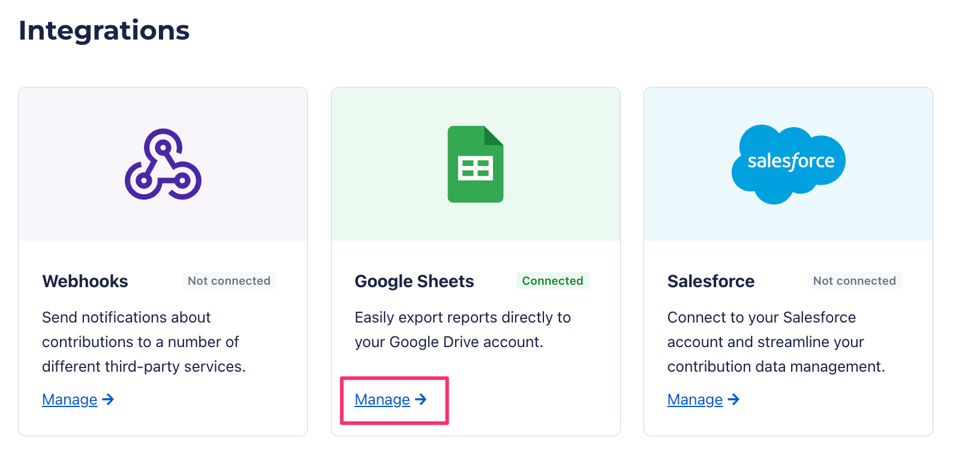Click the arrow beside Webhooks Manage

point(109,399)
